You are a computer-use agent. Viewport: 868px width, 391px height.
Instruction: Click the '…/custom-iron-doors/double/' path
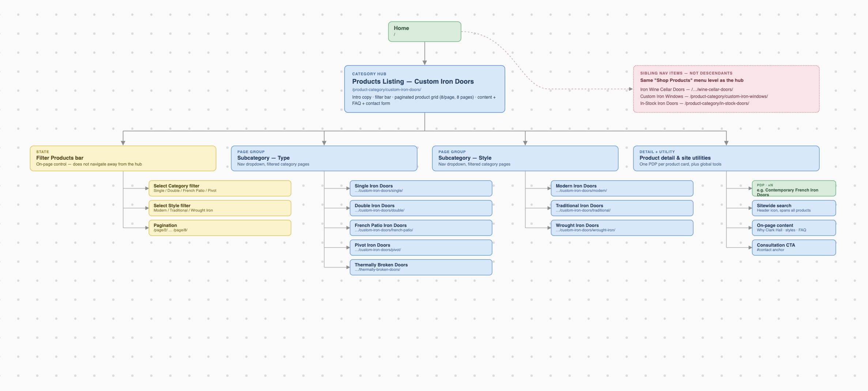[380, 210]
